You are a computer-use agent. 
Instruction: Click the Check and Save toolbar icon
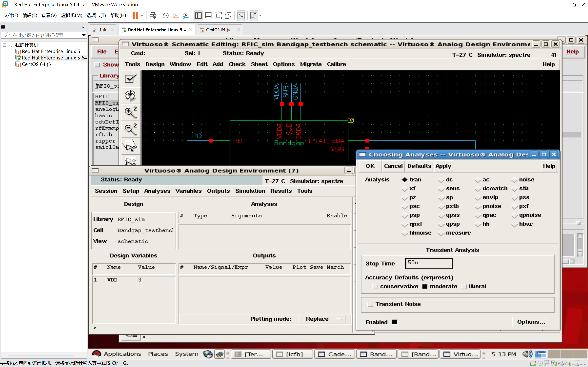pyautogui.click(x=130, y=79)
